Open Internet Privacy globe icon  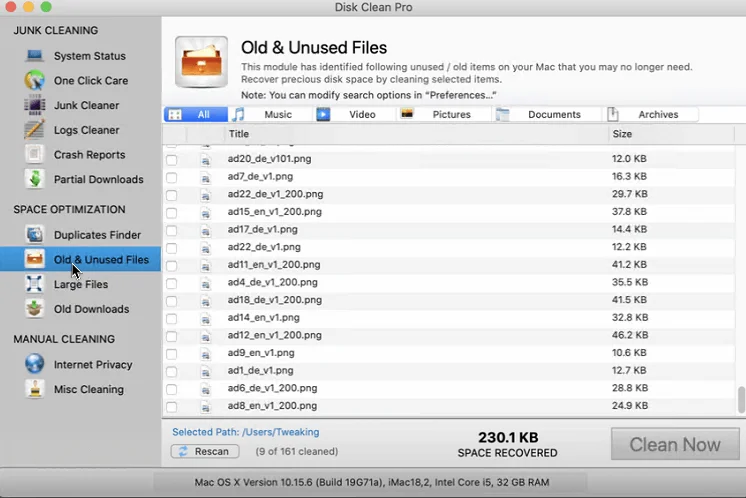pyautogui.click(x=34, y=364)
